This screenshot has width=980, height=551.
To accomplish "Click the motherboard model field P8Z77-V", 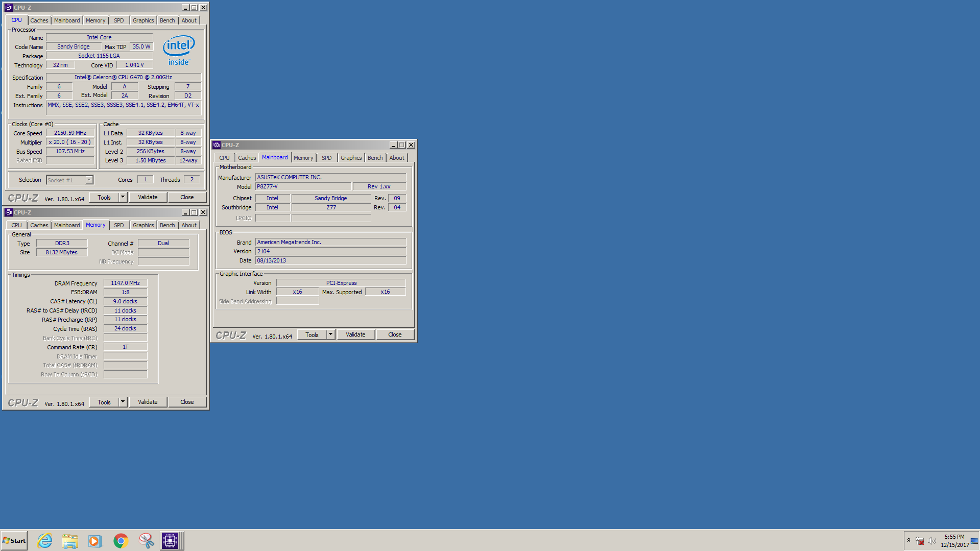I will click(x=303, y=186).
